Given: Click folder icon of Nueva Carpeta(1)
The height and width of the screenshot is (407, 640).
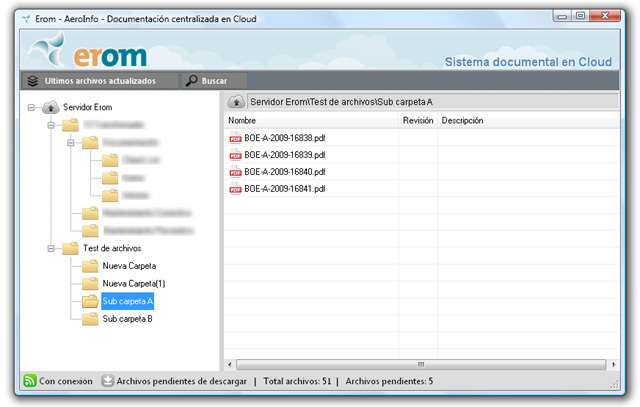Looking at the screenshot, I should [x=90, y=283].
